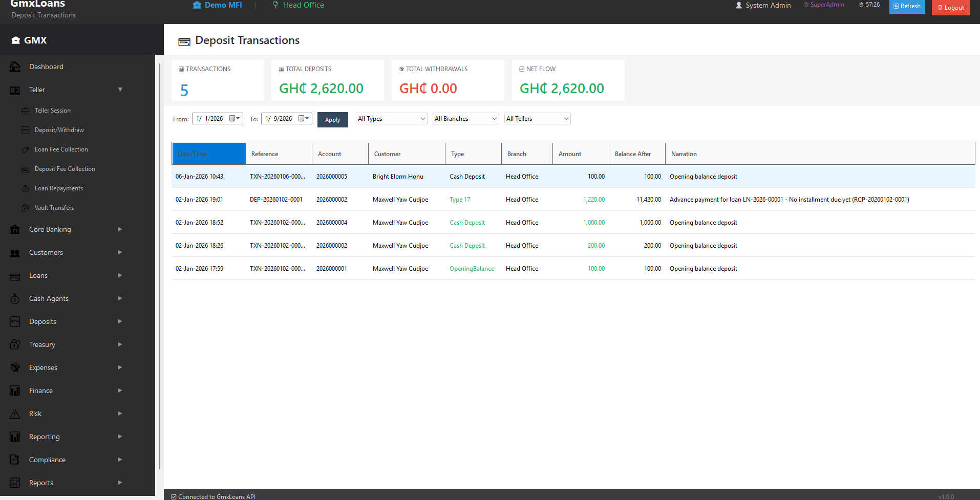Click the Reports icon in sidebar
The image size is (980, 500).
[15, 483]
